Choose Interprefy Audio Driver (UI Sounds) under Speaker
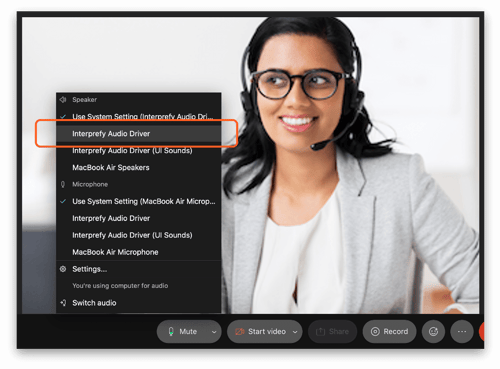Screen dimensions: 500x369 tap(139, 151)
